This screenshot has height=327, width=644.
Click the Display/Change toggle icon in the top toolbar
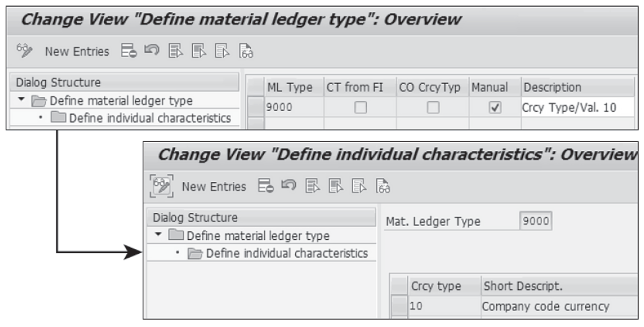(23, 51)
